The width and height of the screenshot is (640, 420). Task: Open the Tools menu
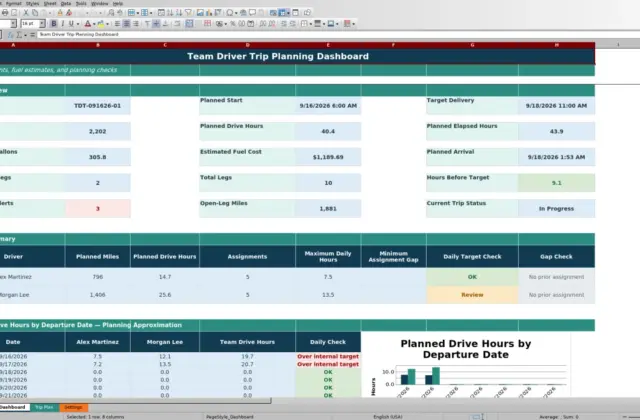[81, 3]
